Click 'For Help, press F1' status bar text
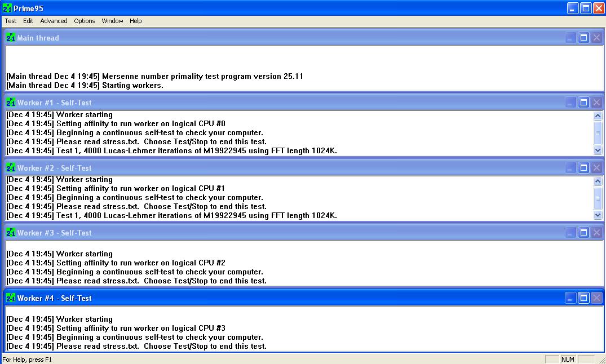The width and height of the screenshot is (606, 364). (x=27, y=359)
